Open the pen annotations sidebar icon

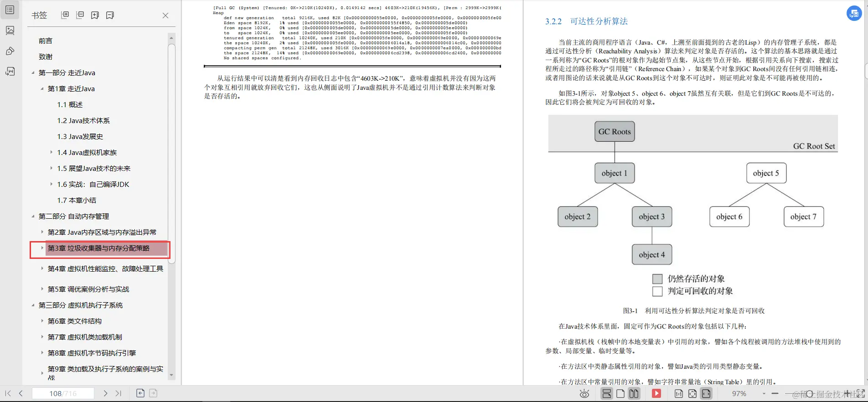10,51
